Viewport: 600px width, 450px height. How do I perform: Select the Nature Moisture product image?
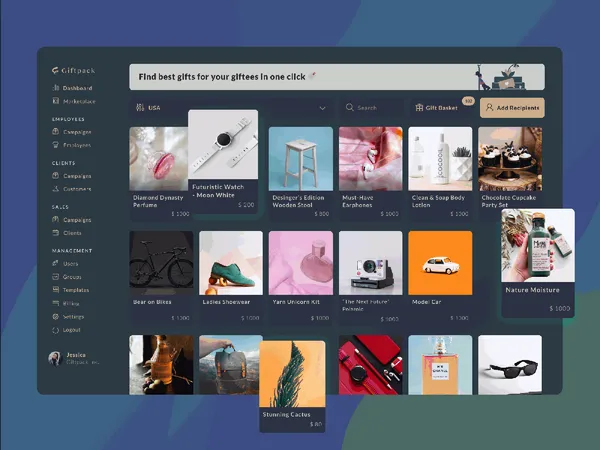(538, 245)
